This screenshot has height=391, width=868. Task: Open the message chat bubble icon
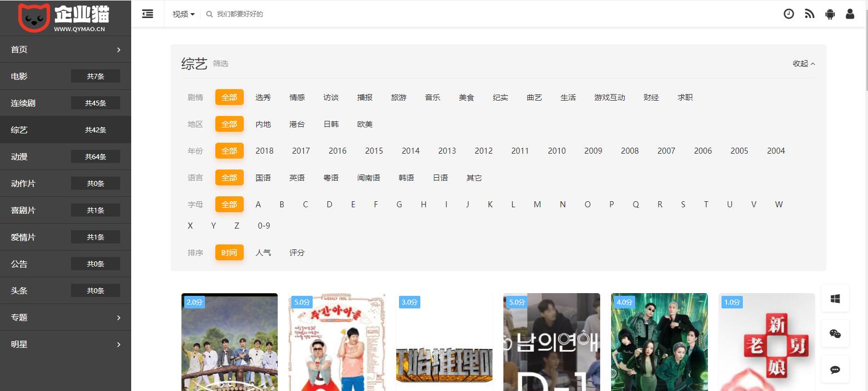click(835, 370)
